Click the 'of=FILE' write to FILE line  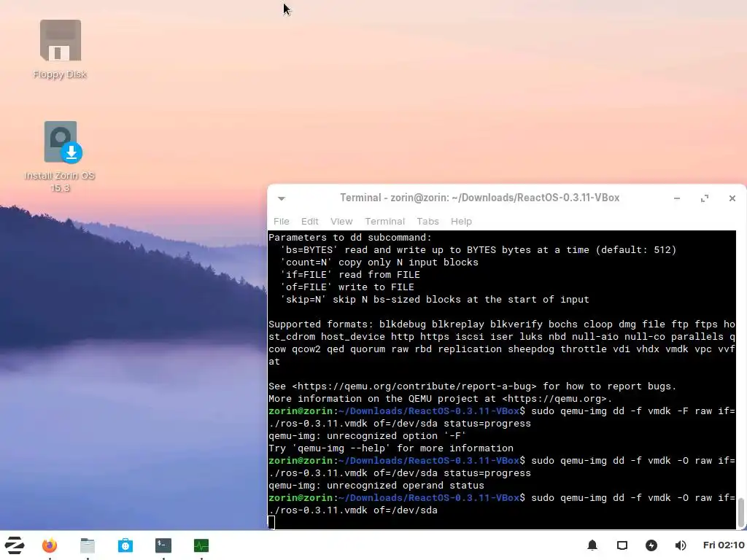pyautogui.click(x=347, y=287)
